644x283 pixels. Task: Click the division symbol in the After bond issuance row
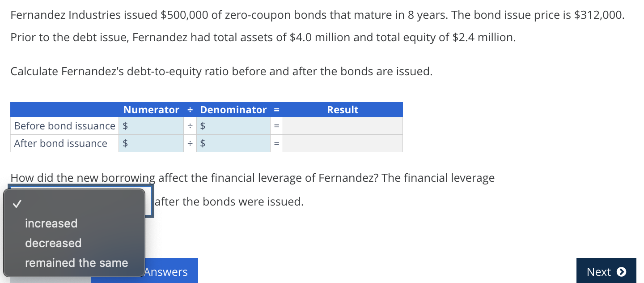point(191,143)
